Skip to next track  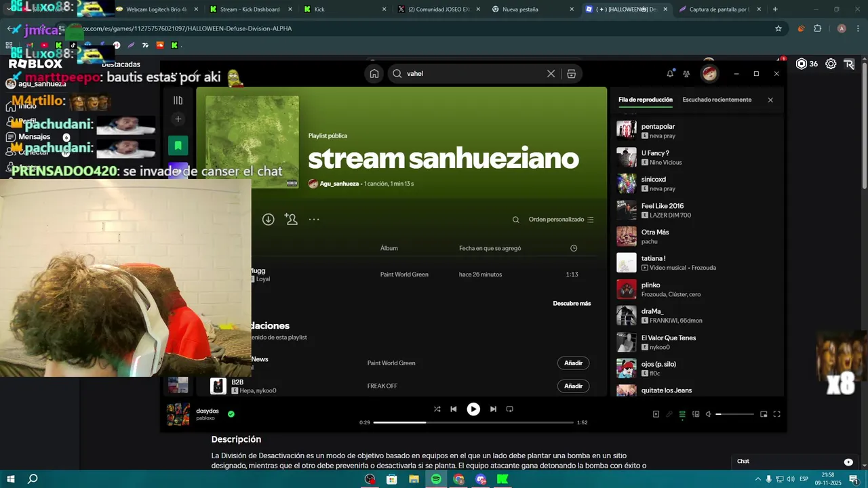pos(493,409)
